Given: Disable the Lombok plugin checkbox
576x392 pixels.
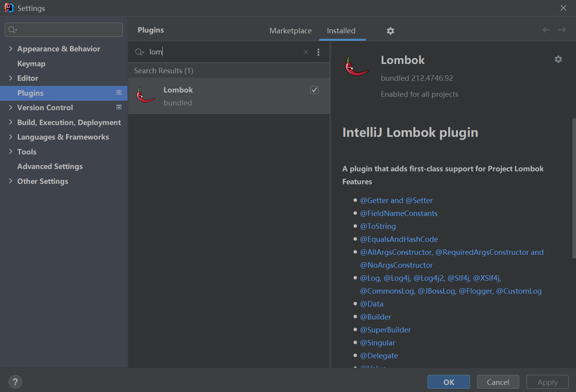Looking at the screenshot, I should (314, 90).
